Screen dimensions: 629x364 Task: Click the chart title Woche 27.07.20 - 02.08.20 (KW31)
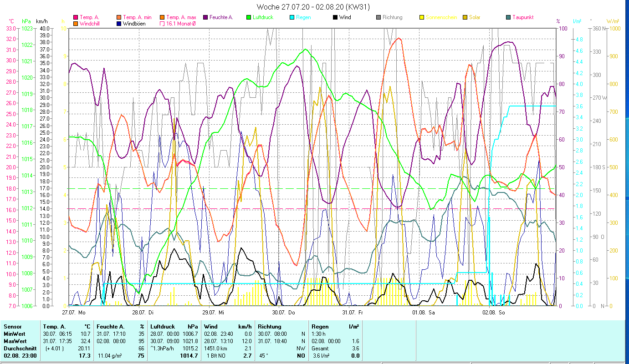313,7
